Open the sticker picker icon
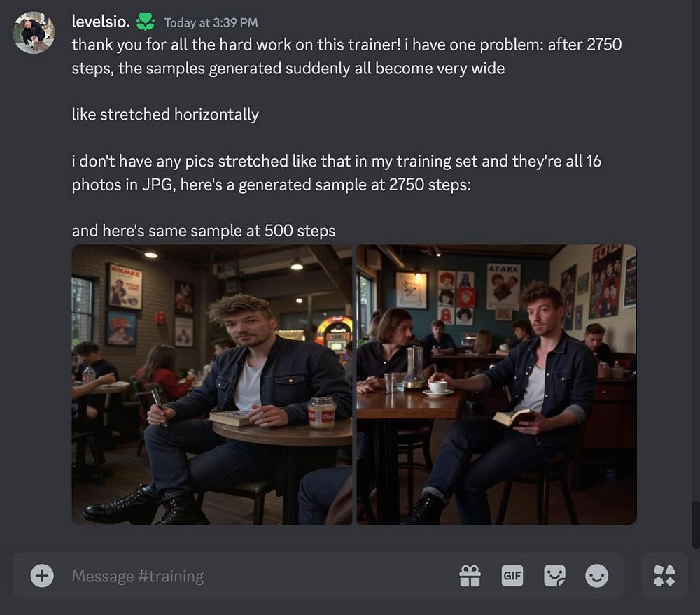Screen dimensions: 700x615 click(554, 576)
